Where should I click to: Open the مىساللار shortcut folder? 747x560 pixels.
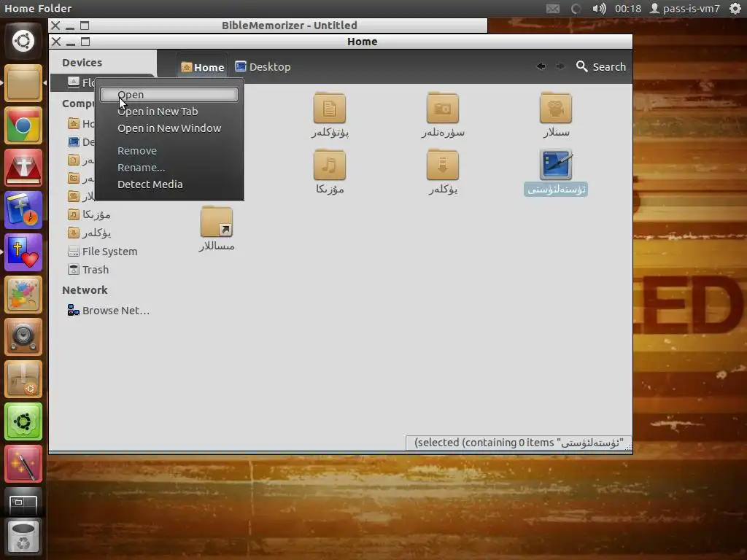tap(216, 228)
